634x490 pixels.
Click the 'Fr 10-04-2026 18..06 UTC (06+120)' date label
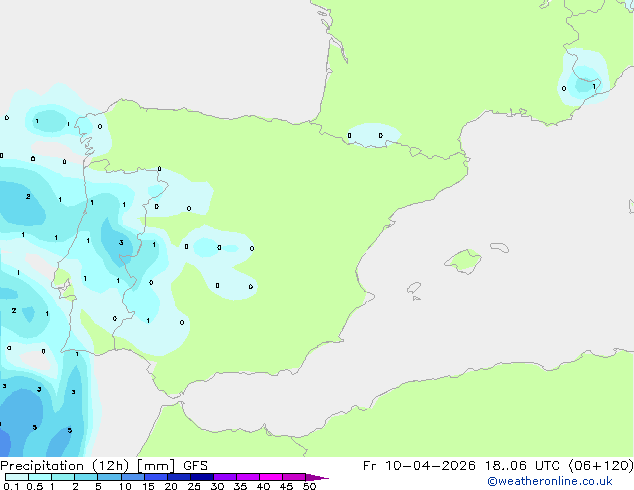pyautogui.click(x=498, y=466)
